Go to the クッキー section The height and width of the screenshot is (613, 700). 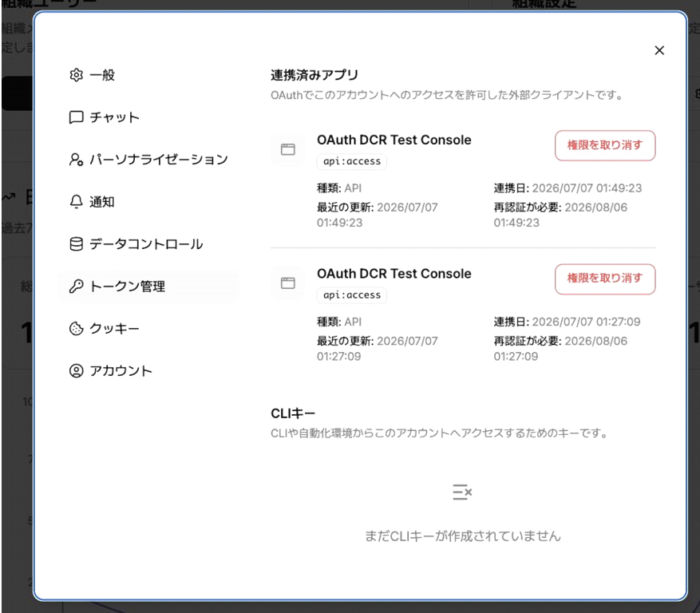[148, 329]
